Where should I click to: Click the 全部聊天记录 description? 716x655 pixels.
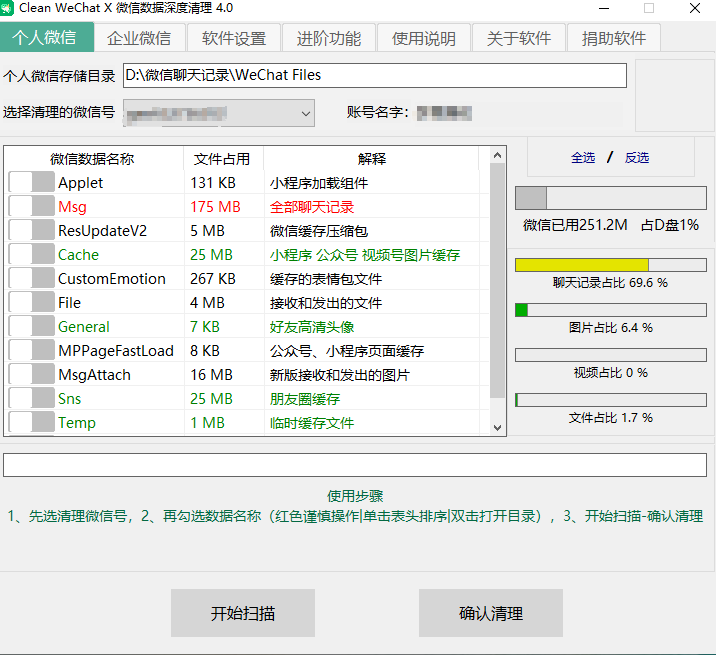tap(312, 207)
